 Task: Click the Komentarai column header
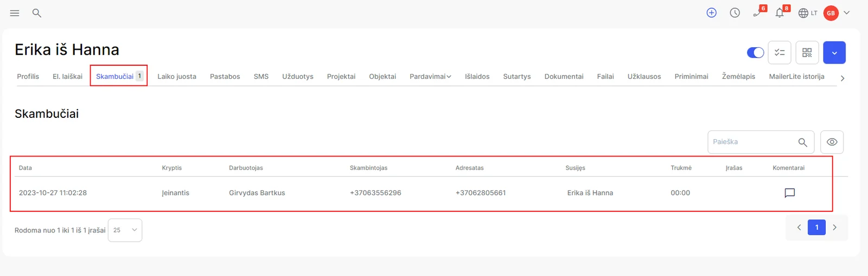(x=789, y=168)
